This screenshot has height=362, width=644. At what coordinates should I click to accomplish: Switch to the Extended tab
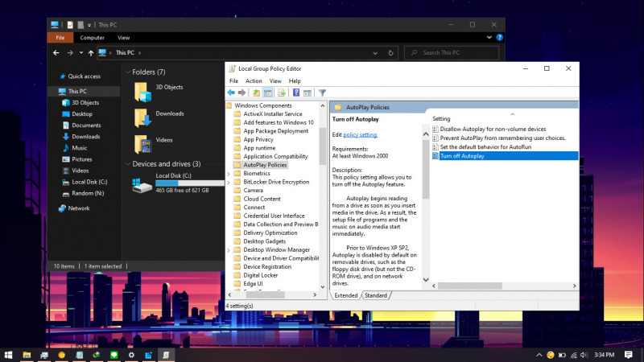[x=346, y=295]
